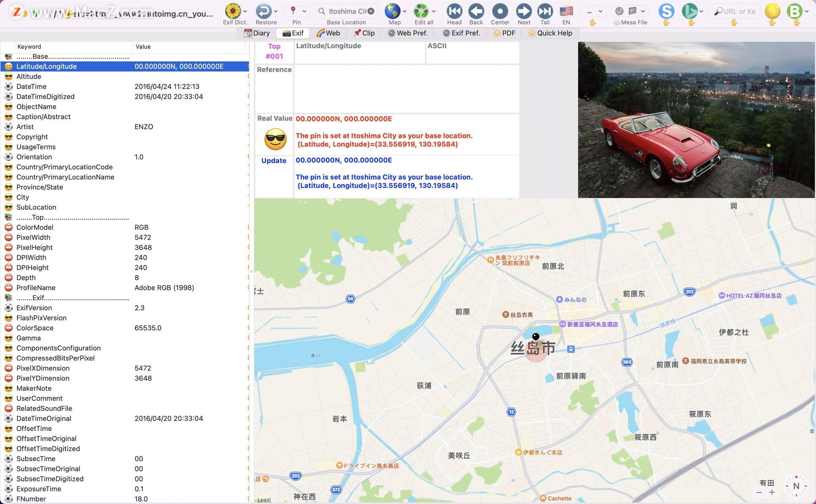The width and height of the screenshot is (816, 504).
Task: Expand the ellipsis dropdown in toolbar
Action: (x=594, y=11)
